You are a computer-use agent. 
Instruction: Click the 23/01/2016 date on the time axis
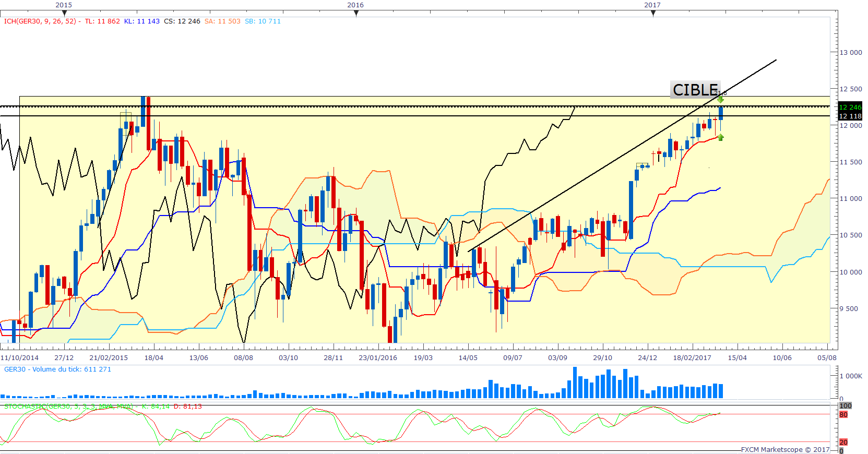pyautogui.click(x=378, y=358)
